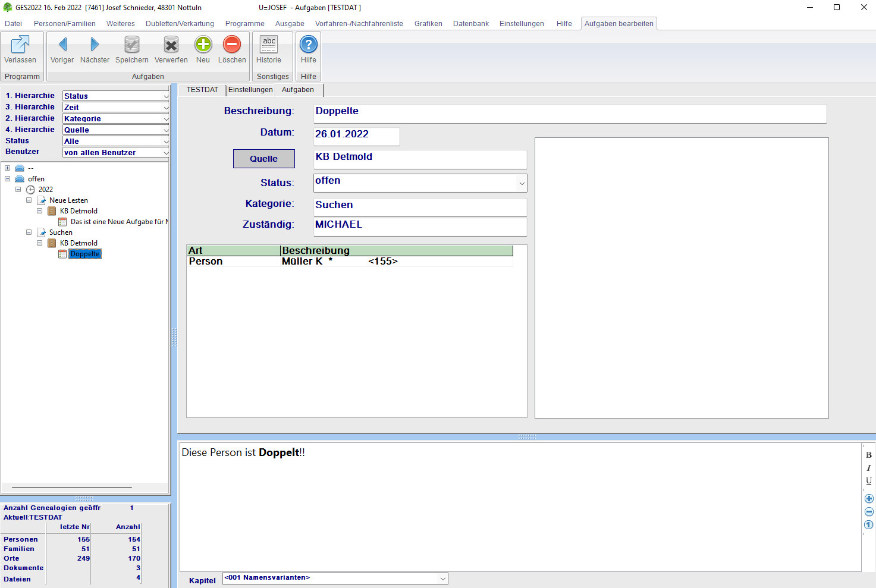The image size is (876, 588).
Task: Toggle underline formatting in text editor
Action: (869, 480)
